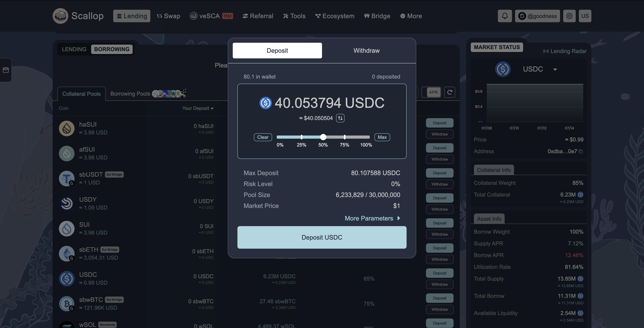This screenshot has width=644, height=328.
Task: Open the @goodness account menu
Action: click(537, 16)
